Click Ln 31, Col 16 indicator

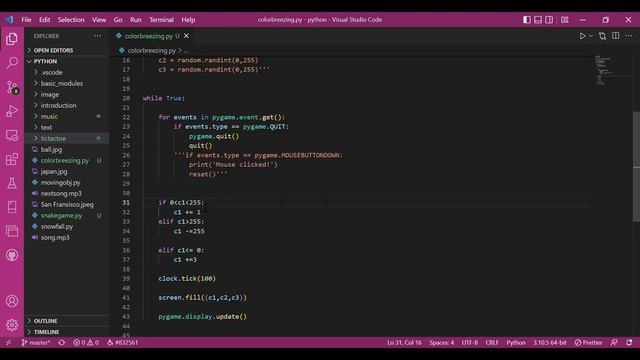[x=404, y=342]
